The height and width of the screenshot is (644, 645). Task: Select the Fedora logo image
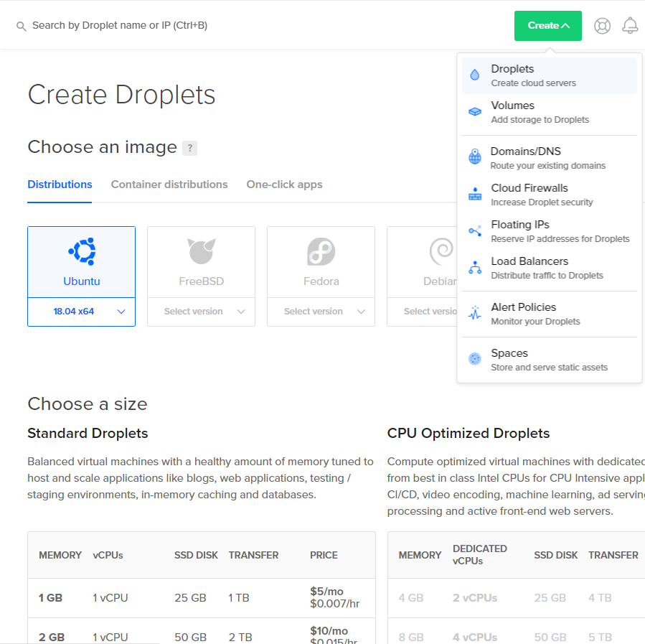(321, 251)
